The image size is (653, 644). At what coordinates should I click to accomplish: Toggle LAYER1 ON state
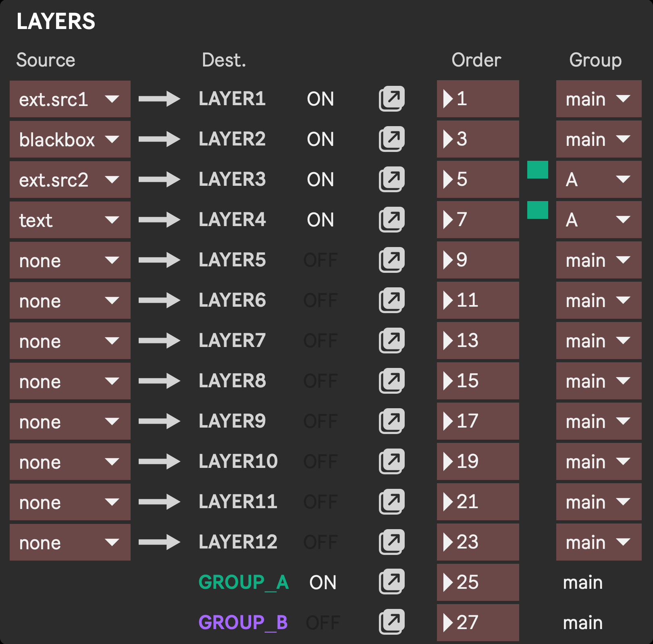click(320, 99)
